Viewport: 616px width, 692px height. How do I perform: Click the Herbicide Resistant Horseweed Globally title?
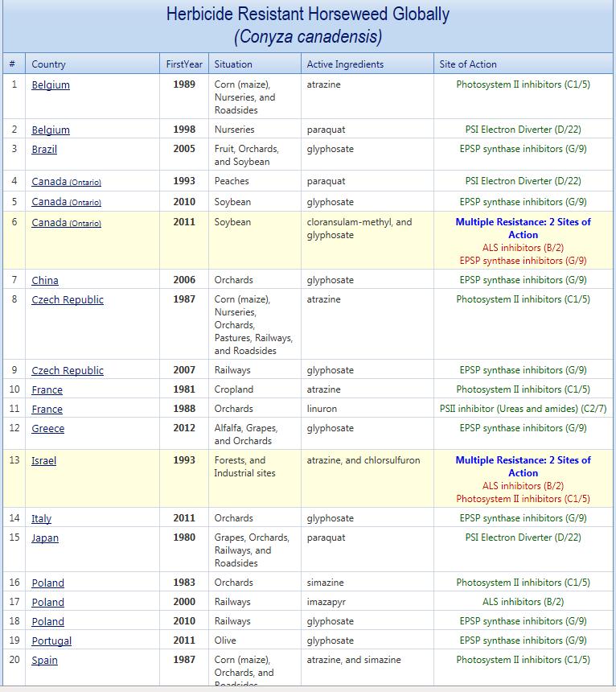[308, 14]
